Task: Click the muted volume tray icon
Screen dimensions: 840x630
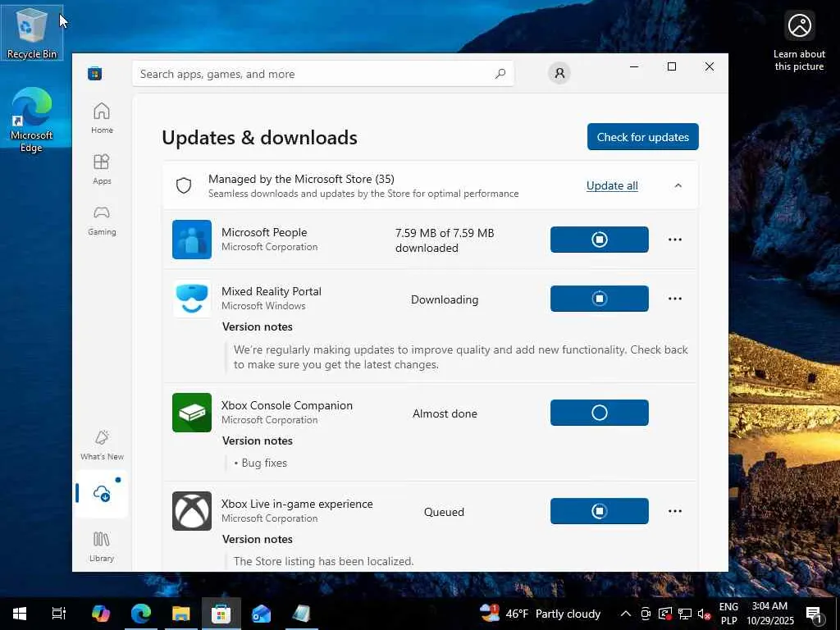Action: (x=704, y=614)
